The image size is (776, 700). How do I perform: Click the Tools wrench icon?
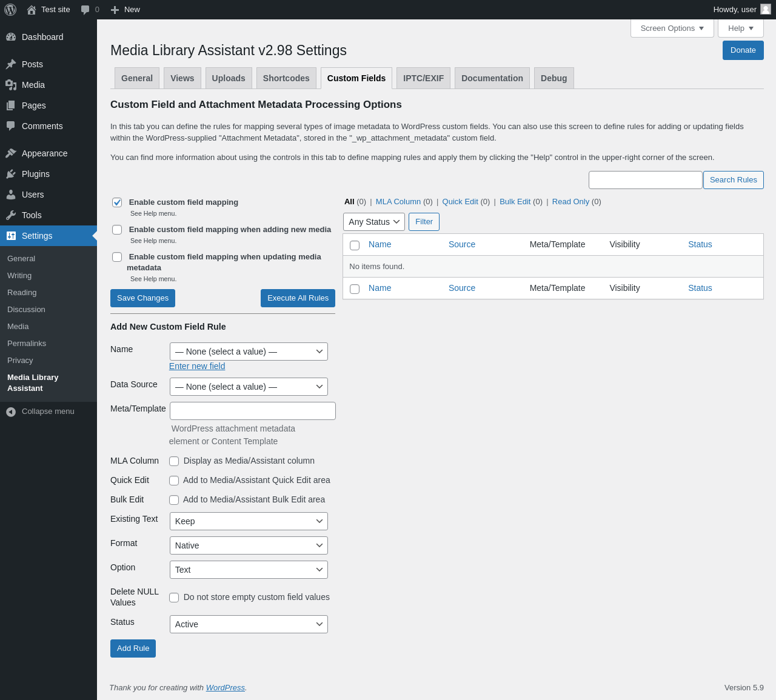pyautogui.click(x=11, y=215)
